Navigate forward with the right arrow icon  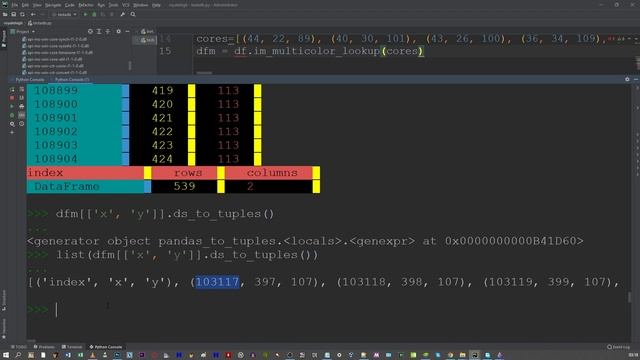[x=42, y=14]
